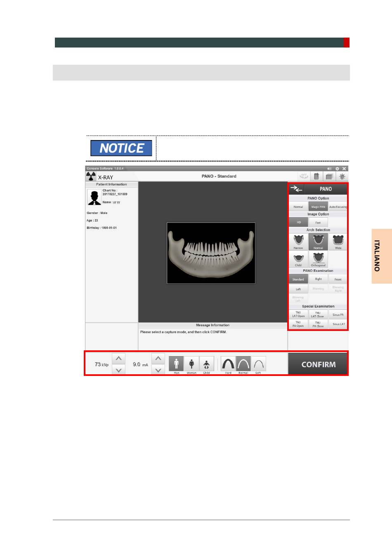
Task: Select the Narrow arch icon
Action: [x=298, y=241]
